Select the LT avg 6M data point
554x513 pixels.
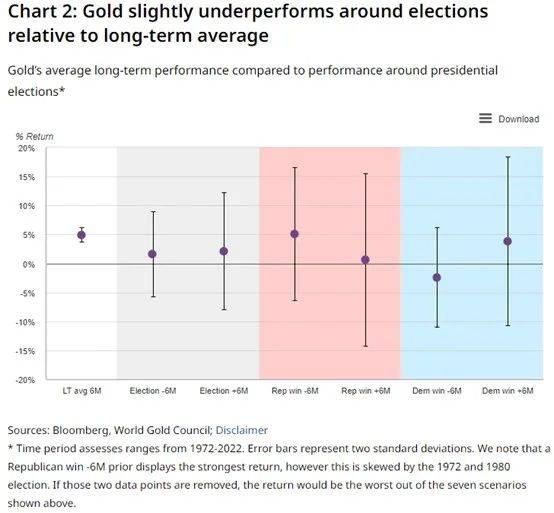pos(81,235)
